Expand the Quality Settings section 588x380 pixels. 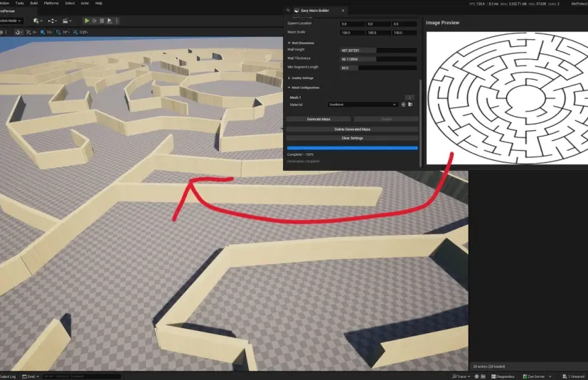[x=289, y=78]
